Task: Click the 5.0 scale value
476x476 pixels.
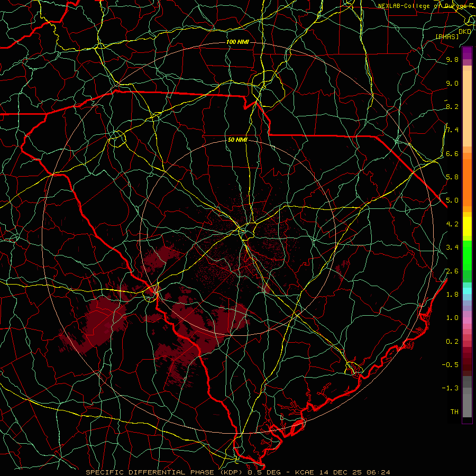Action: [452, 200]
